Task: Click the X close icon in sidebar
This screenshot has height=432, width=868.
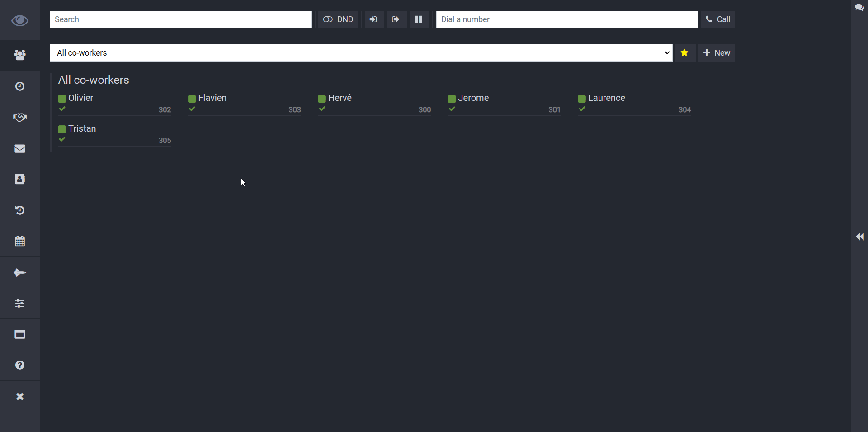Action: (x=20, y=396)
